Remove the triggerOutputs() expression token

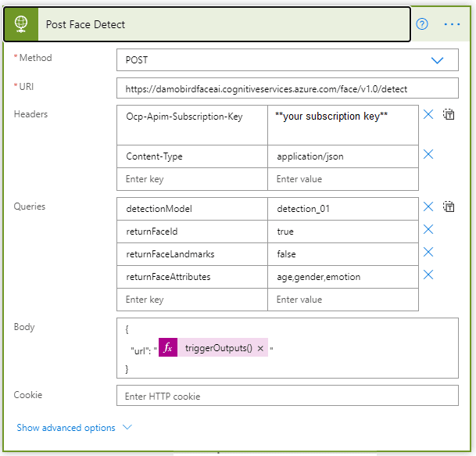(260, 349)
